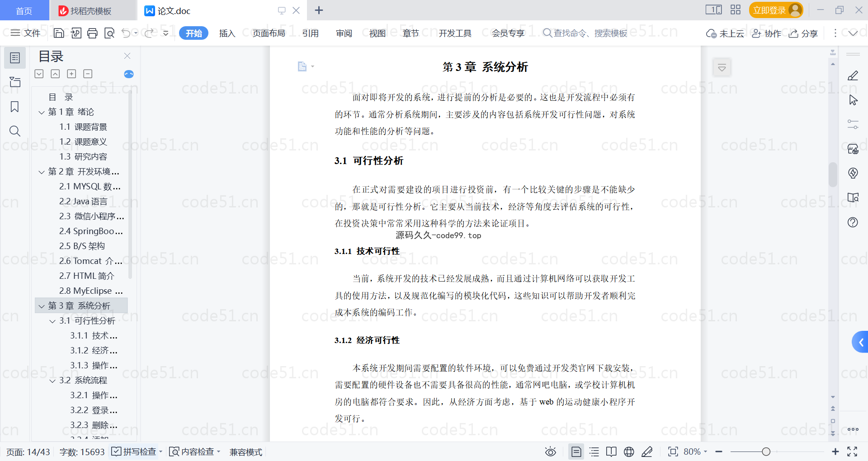This screenshot has width=868, height=461.
Task: Toggle writing mode pencil icon in status bar
Action: 647,452
